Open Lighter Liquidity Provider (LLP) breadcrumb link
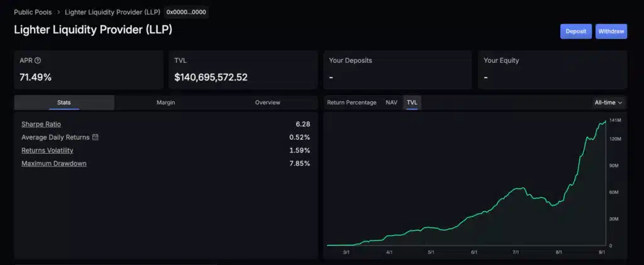Viewport: 644px width, 265px height. tap(112, 12)
